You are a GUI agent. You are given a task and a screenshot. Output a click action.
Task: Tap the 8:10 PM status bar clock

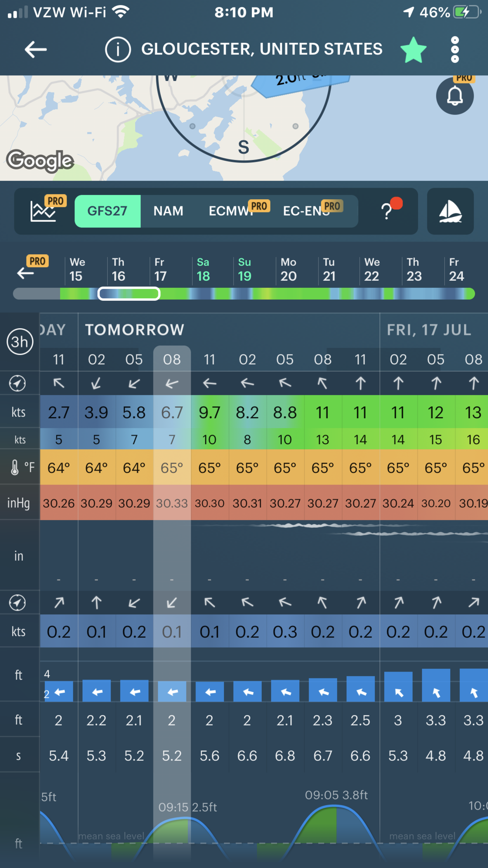(x=244, y=12)
